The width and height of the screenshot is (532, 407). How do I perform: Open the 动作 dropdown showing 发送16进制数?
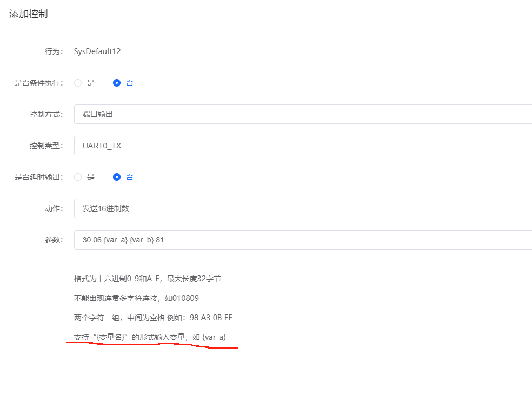[x=216, y=208]
